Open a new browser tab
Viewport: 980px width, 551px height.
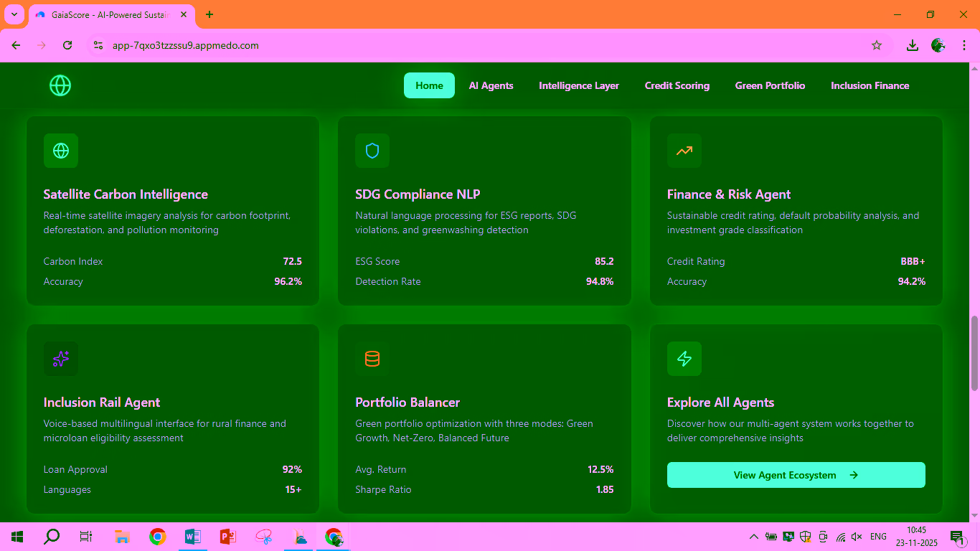(x=209, y=14)
